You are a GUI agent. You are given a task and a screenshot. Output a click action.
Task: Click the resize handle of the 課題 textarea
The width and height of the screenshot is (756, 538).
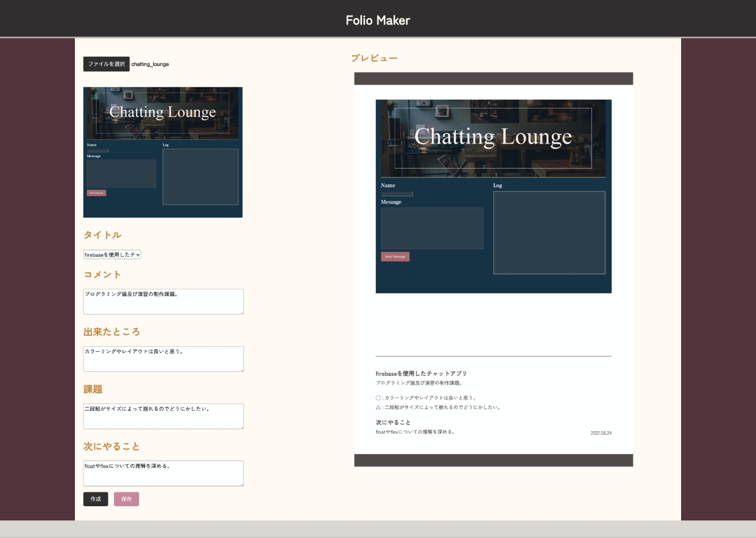[242, 427]
